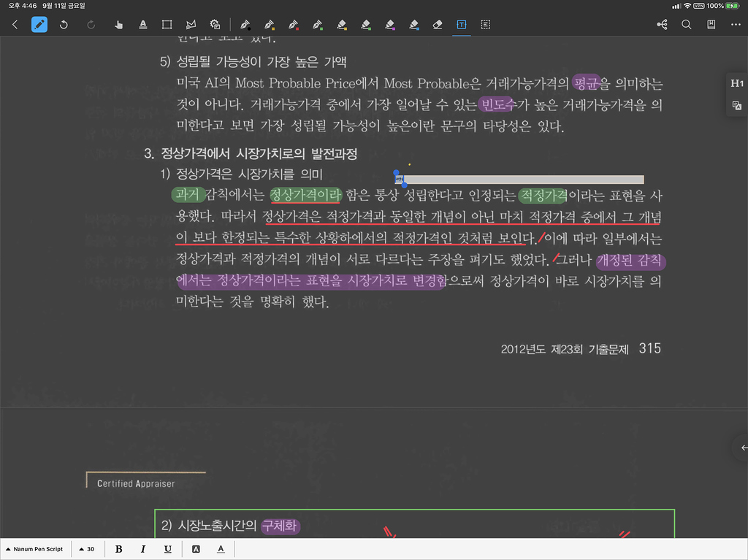Open the bookmarks panel

click(711, 24)
